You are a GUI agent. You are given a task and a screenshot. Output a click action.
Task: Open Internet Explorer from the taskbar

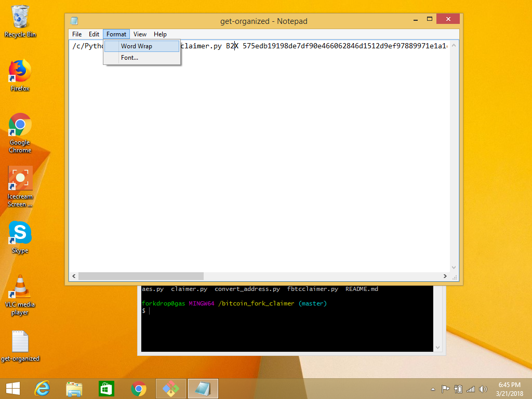click(42, 389)
